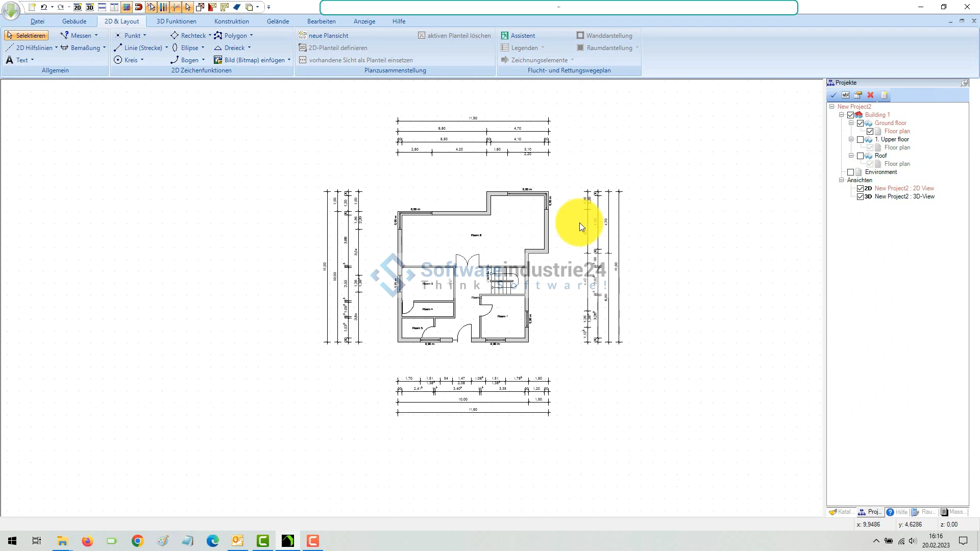Click the 'abl' rename icon in Projekte panel
Viewport: 980px width, 551px height.
coord(846,95)
